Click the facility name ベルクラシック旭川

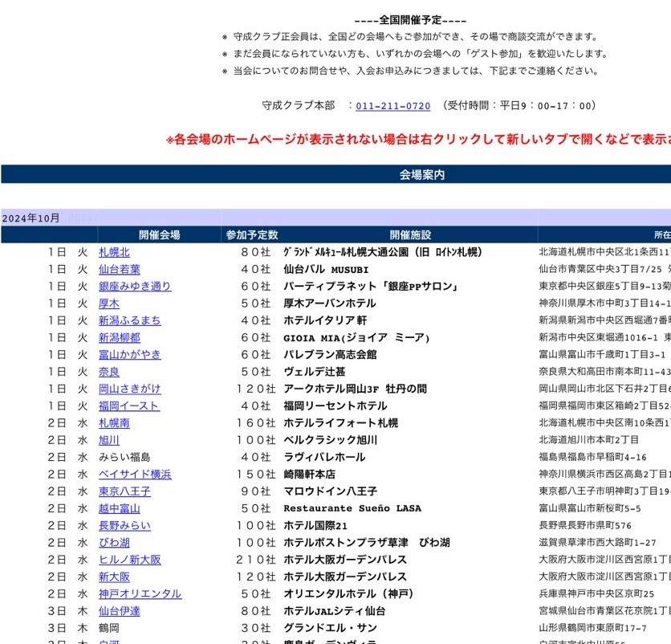point(330,440)
